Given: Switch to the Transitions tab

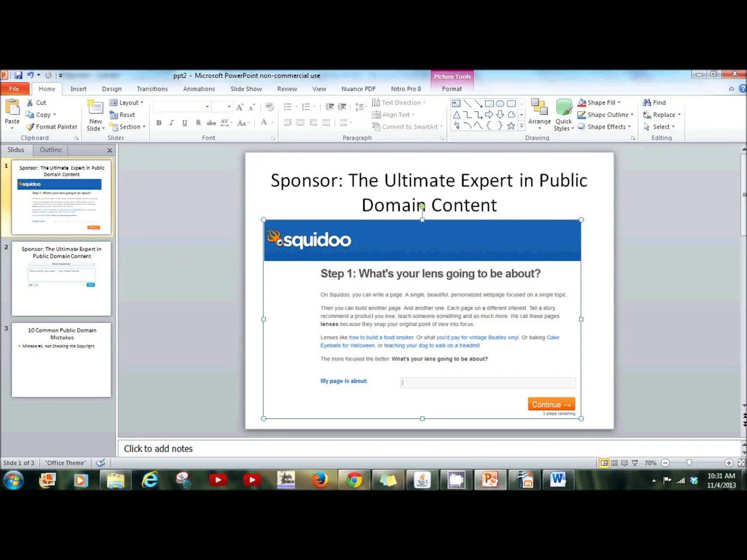Looking at the screenshot, I should tap(152, 89).
